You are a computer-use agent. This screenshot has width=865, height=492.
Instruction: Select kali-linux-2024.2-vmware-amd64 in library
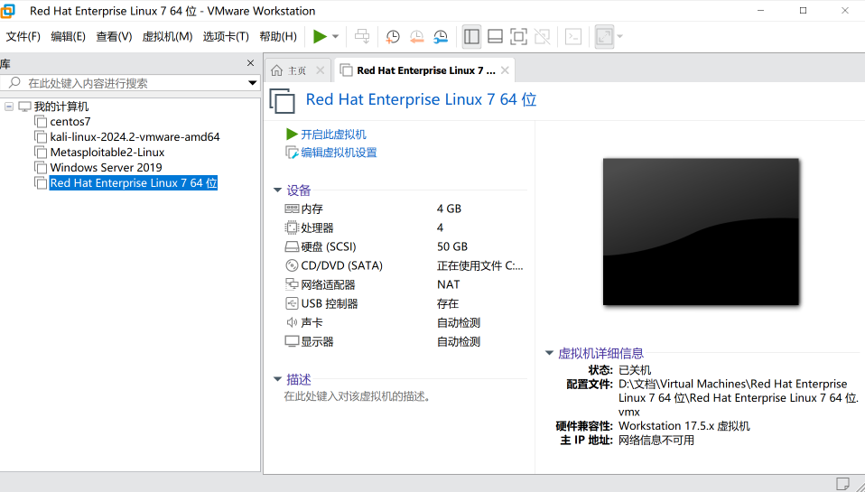(x=135, y=137)
